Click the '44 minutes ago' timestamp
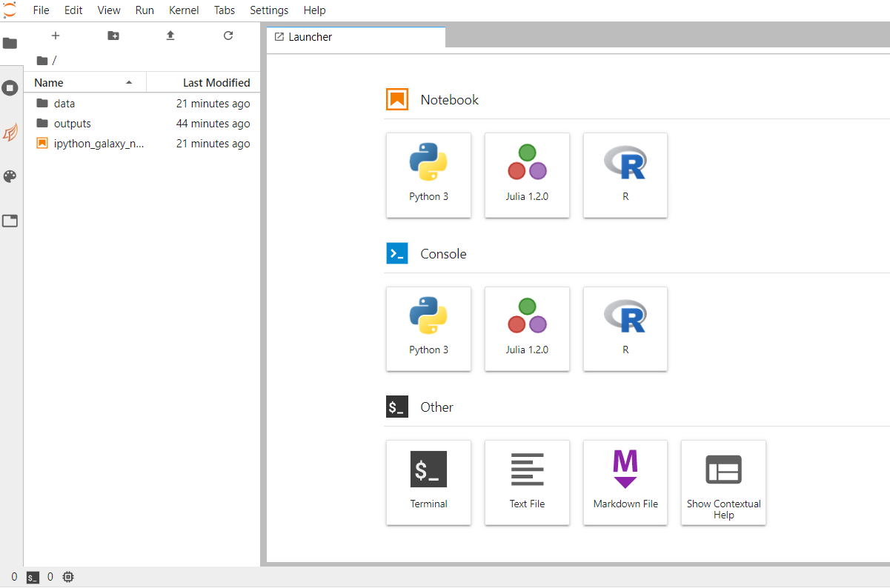The image size is (890, 588). [x=213, y=124]
